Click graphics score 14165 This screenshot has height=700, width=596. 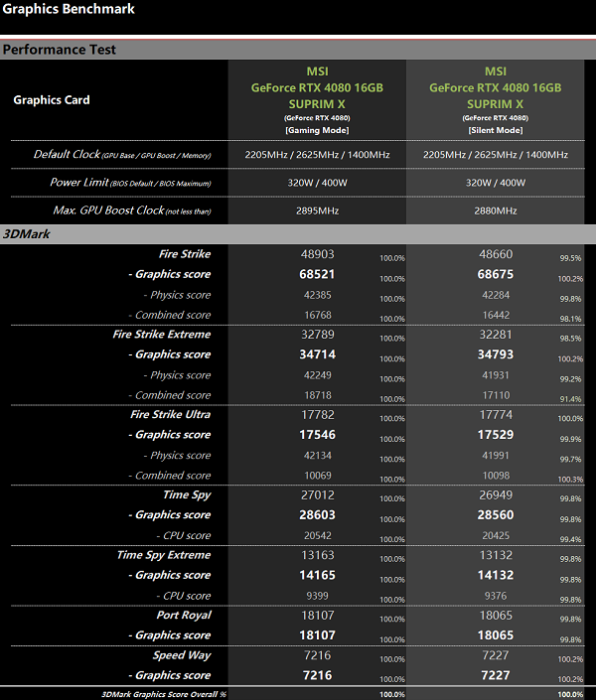317,576
